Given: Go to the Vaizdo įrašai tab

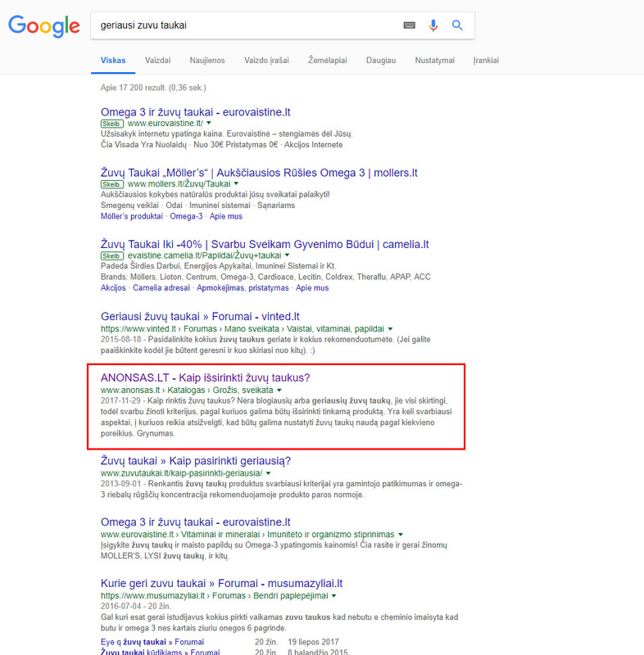Looking at the screenshot, I should [x=266, y=60].
